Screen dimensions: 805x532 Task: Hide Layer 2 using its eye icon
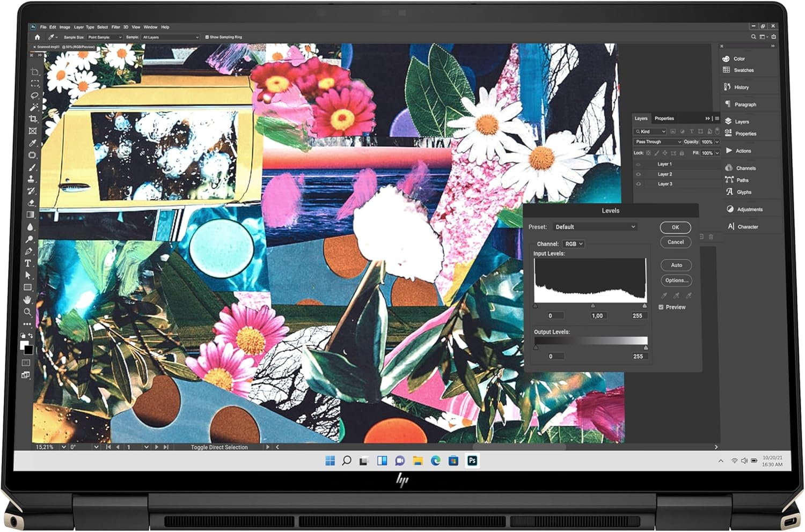639,174
